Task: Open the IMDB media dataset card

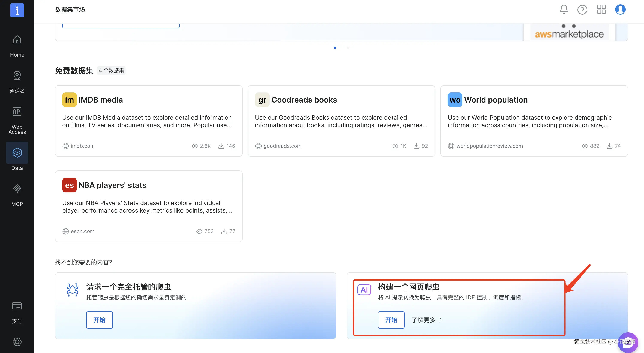Action: pyautogui.click(x=148, y=121)
